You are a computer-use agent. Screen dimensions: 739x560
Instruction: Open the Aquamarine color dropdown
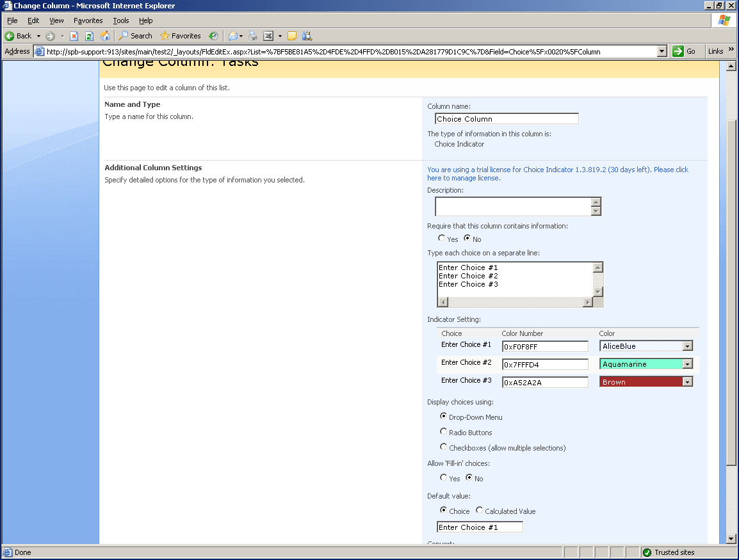(x=688, y=364)
